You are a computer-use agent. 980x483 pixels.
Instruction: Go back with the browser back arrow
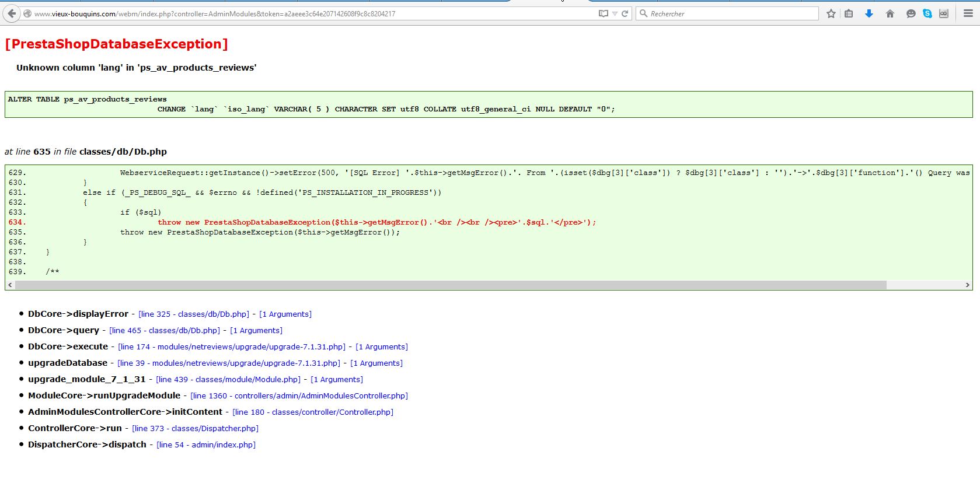12,13
